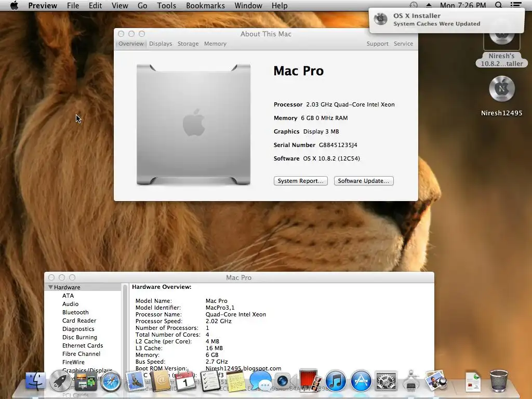Screen dimensions: 532x399
Task: Open Notification Center list icon
Action: coord(516,5)
